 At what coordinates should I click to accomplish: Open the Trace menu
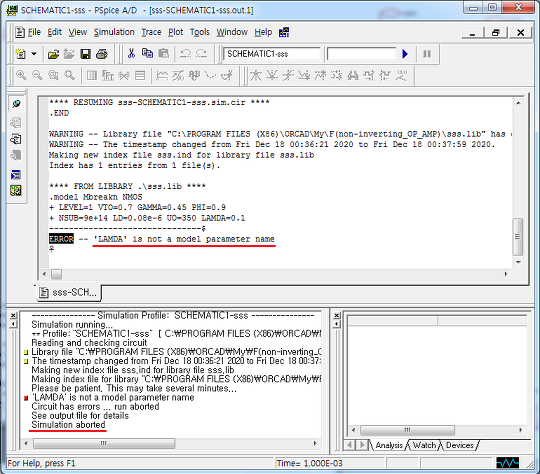[151, 32]
